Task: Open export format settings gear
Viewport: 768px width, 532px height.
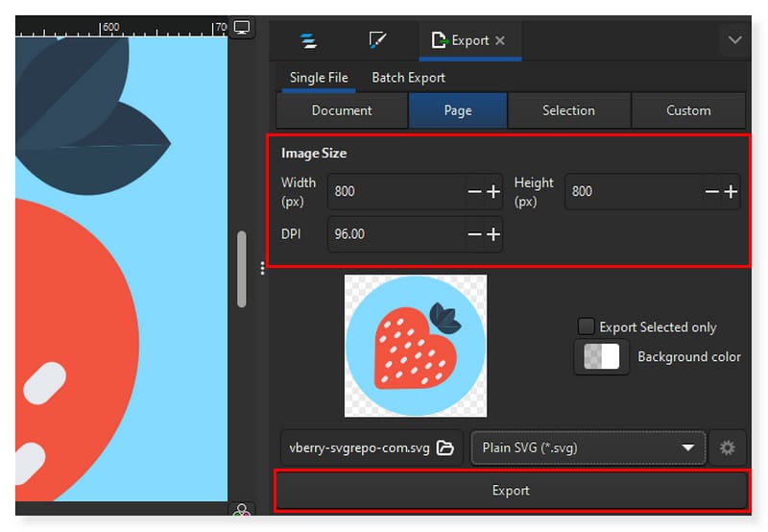Action: click(x=727, y=448)
